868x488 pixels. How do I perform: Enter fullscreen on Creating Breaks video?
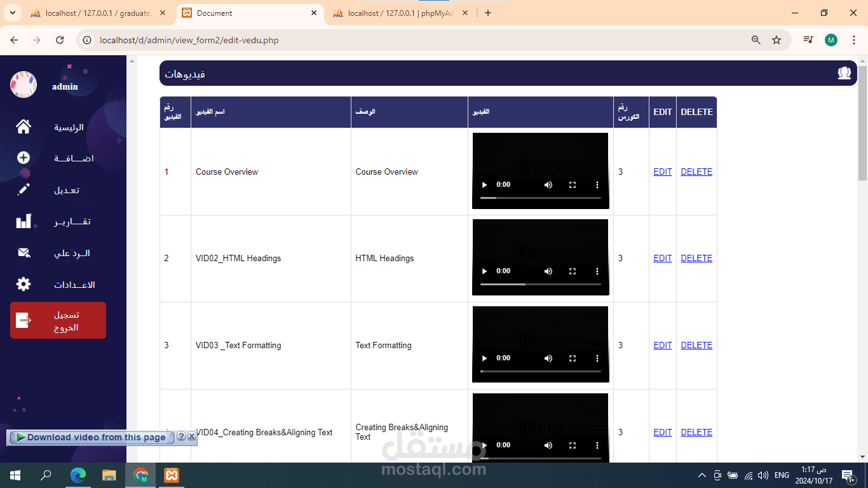pyautogui.click(x=573, y=445)
